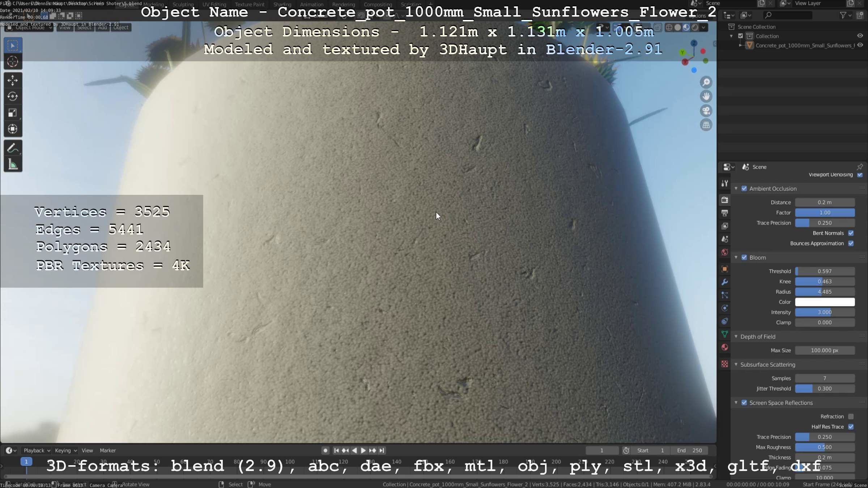Add a new collection in outliner
Screen dimensions: 868x488
[860, 15]
